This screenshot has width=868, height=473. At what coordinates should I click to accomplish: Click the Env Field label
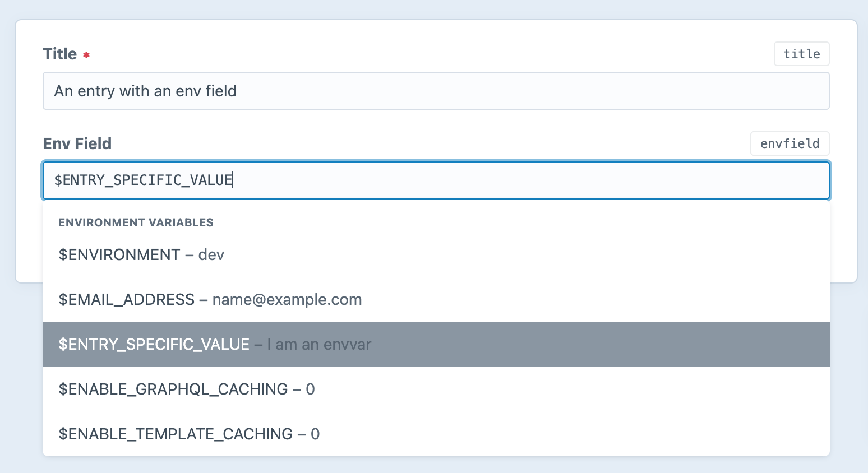coord(77,143)
